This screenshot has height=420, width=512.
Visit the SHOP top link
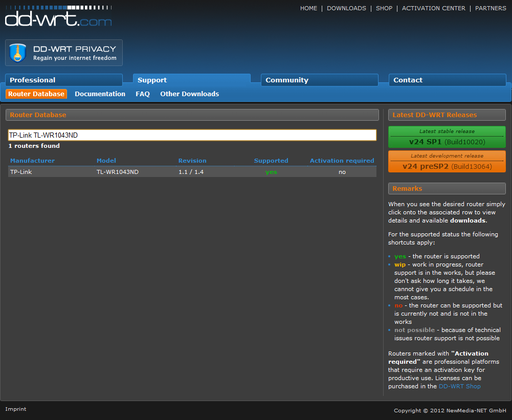click(384, 8)
